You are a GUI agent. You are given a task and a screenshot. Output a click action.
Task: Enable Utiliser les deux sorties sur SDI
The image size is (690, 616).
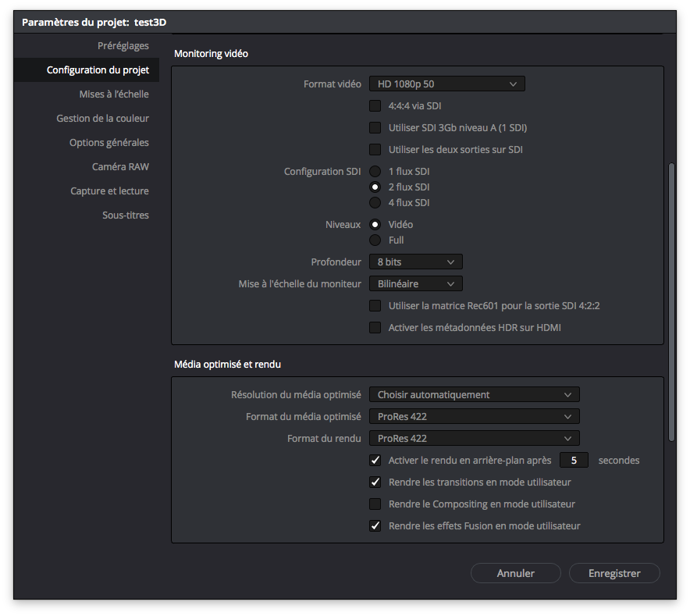coord(375,149)
